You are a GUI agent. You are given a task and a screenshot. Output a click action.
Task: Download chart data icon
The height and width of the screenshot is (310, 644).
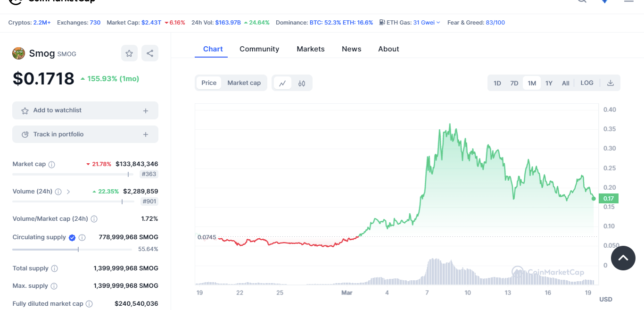[611, 83]
